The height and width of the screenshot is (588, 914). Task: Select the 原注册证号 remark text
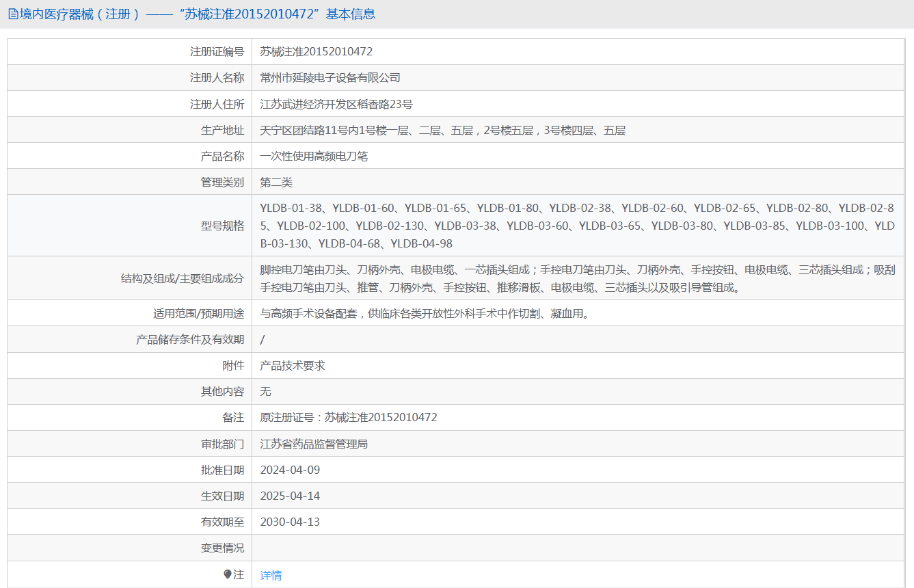tap(349, 418)
